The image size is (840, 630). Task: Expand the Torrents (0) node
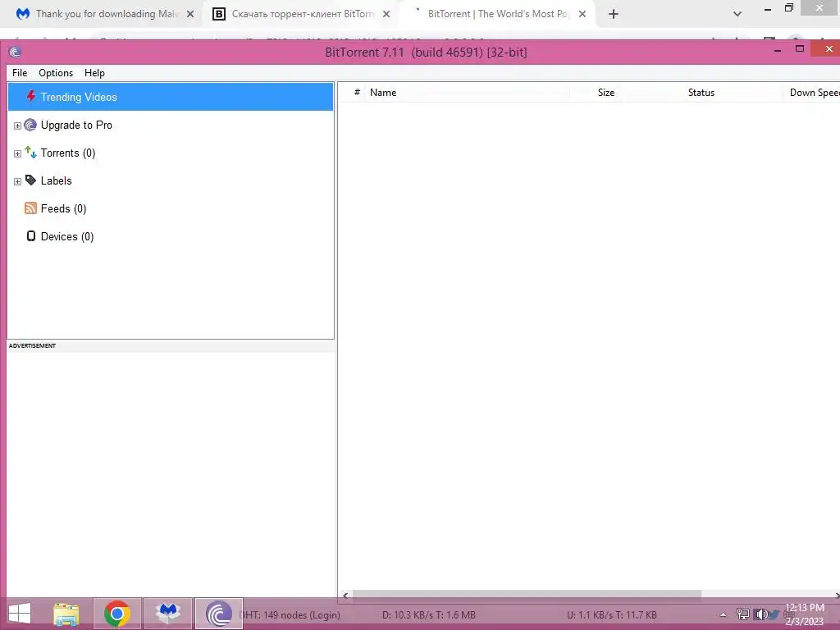[x=17, y=153]
